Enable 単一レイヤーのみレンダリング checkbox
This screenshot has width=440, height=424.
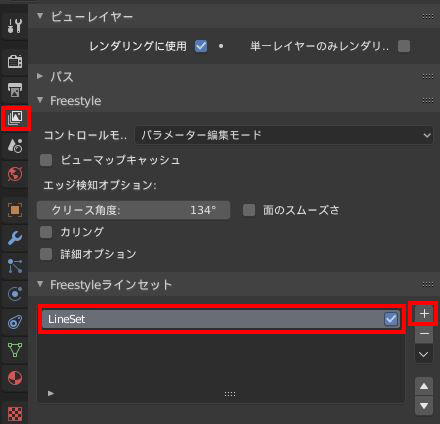pyautogui.click(x=404, y=46)
